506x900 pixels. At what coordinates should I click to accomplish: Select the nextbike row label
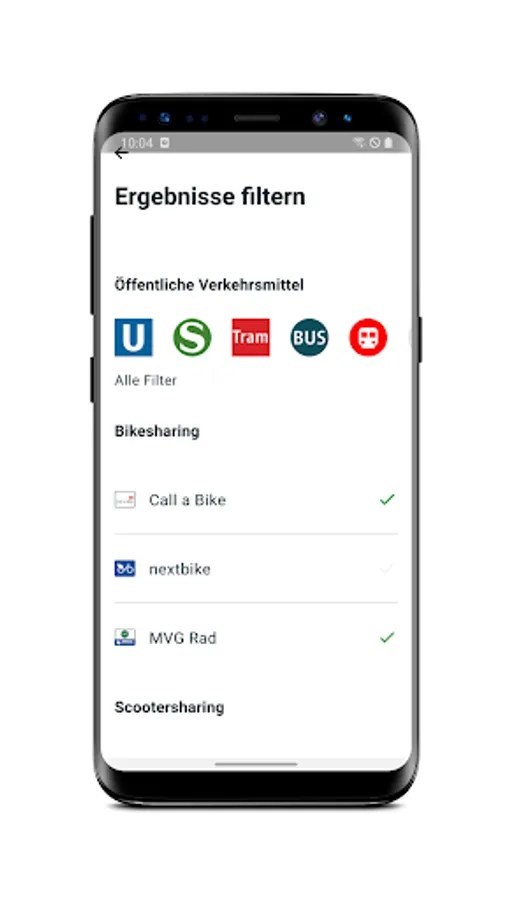coord(180,569)
